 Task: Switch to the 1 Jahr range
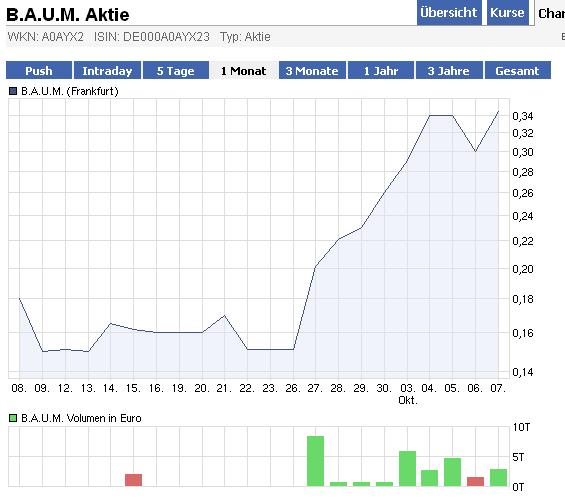pyautogui.click(x=381, y=70)
